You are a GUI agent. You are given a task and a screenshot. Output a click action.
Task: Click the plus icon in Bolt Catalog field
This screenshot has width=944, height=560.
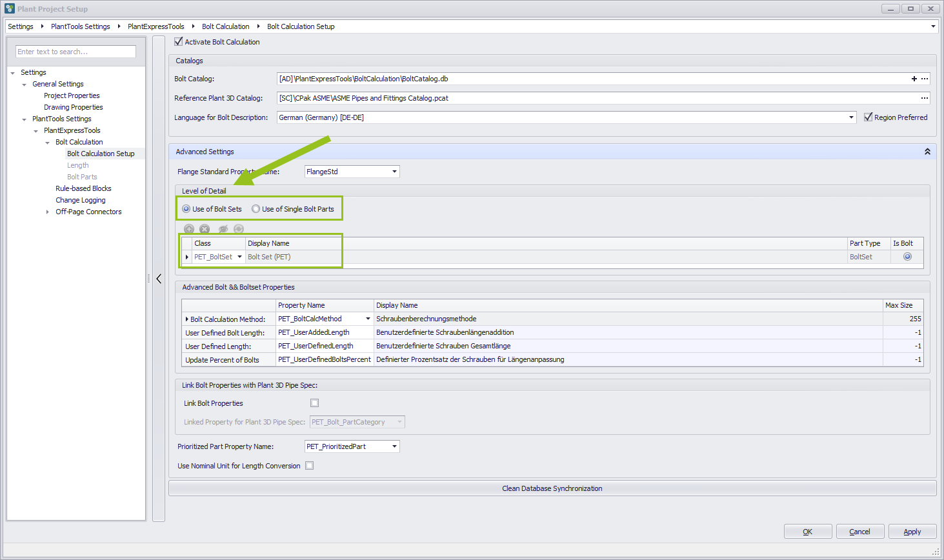click(914, 79)
